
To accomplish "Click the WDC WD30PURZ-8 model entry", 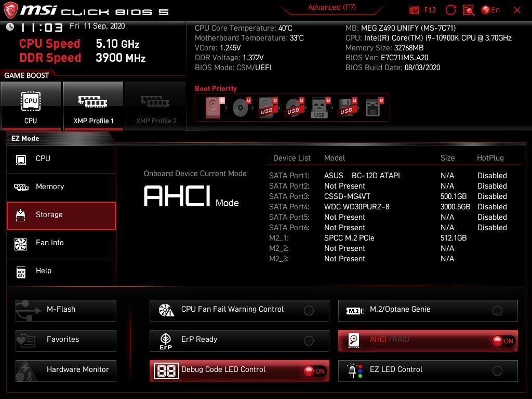I will click(x=356, y=207).
